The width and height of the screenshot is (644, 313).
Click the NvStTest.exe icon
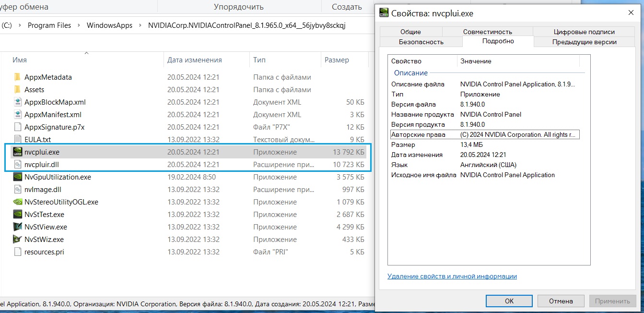click(17, 215)
